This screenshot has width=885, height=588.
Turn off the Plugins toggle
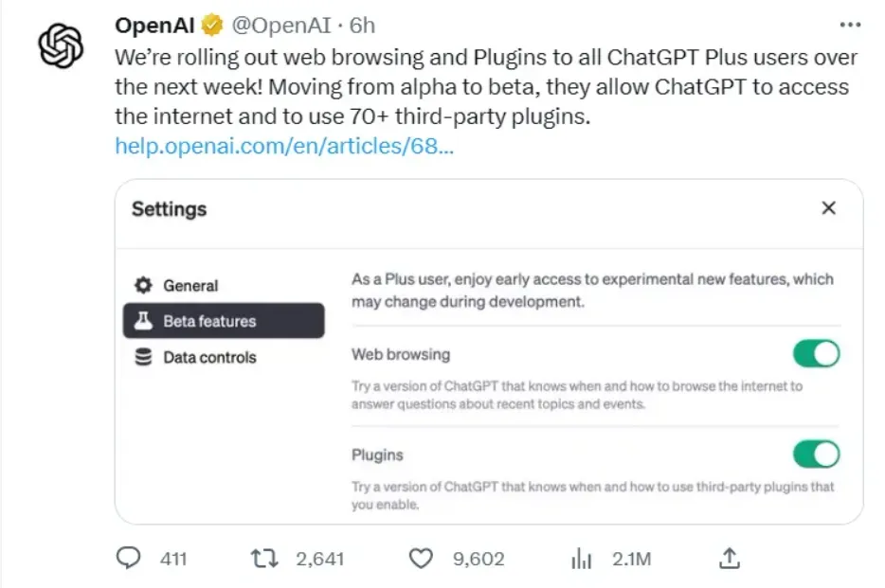click(816, 454)
